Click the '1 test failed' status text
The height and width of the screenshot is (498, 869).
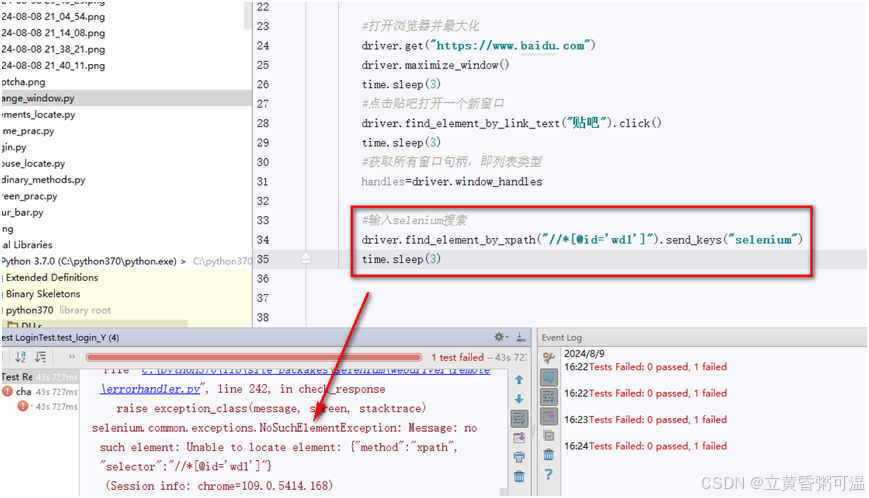[457, 357]
